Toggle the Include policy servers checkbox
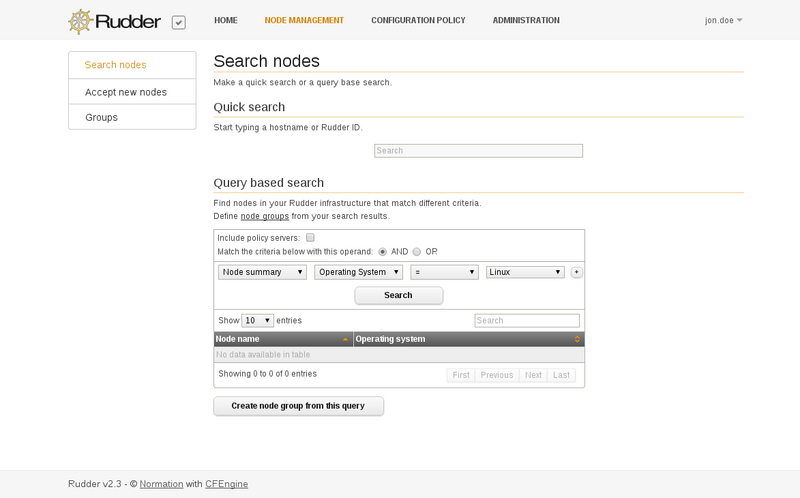 pos(310,237)
